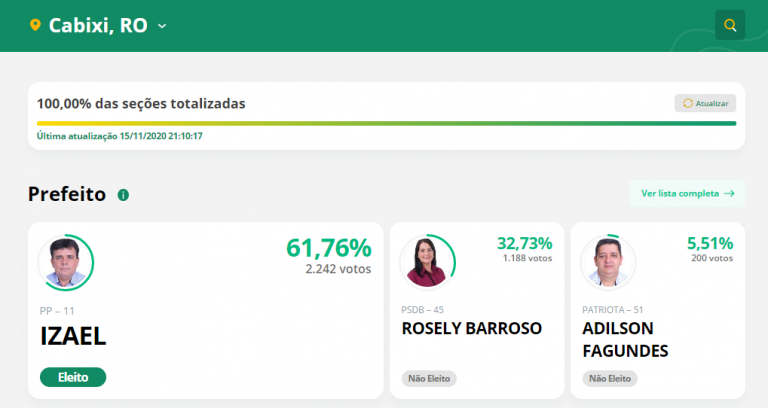Select the ADILSON FAGUNDES candidate name

click(x=625, y=340)
